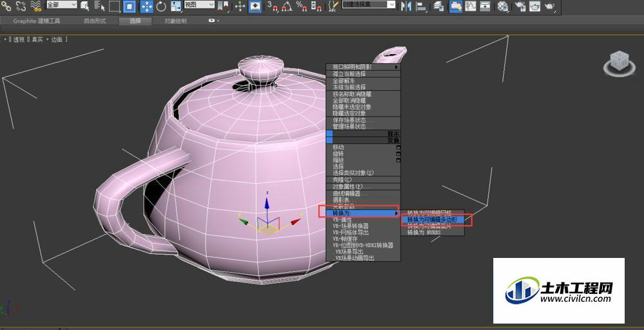Toggle the Window/Crossing selection icon
The height and width of the screenshot is (330, 644).
[129, 6]
